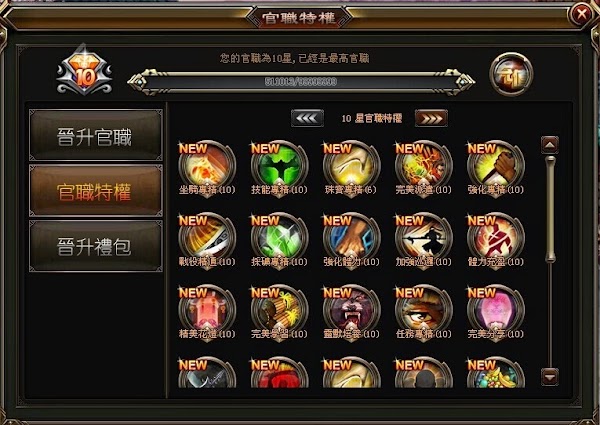Select the green 技能專精 skill icon

(x=279, y=168)
